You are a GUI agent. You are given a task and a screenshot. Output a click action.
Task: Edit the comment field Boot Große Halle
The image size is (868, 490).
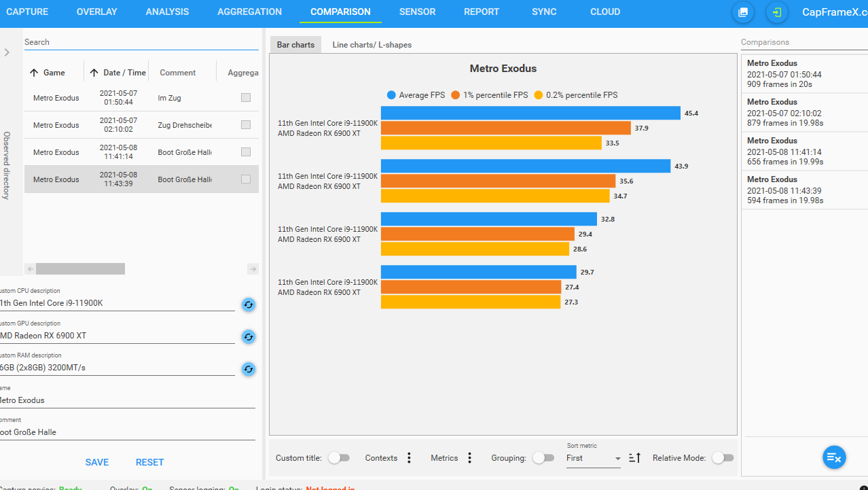127,432
